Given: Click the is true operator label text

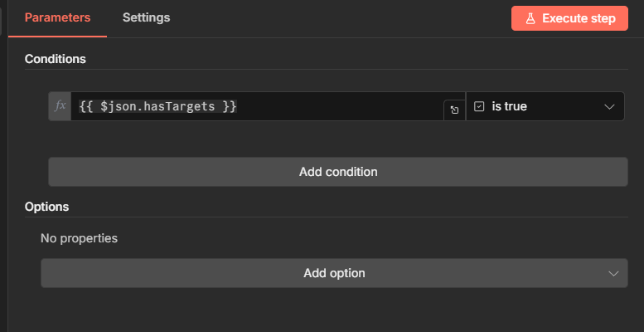Looking at the screenshot, I should pyautogui.click(x=510, y=106).
